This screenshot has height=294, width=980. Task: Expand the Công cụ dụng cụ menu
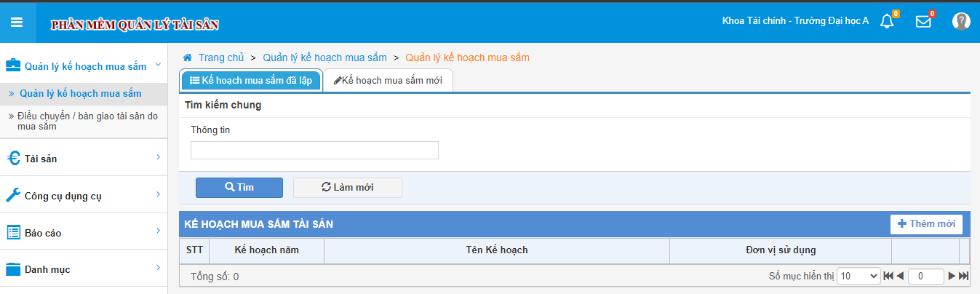point(84,195)
